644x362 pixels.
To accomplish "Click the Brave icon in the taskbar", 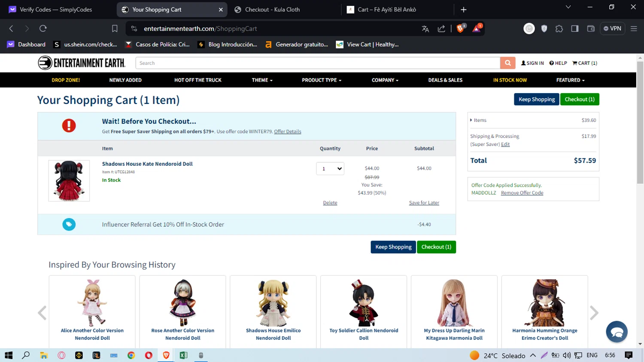I will coord(166,355).
